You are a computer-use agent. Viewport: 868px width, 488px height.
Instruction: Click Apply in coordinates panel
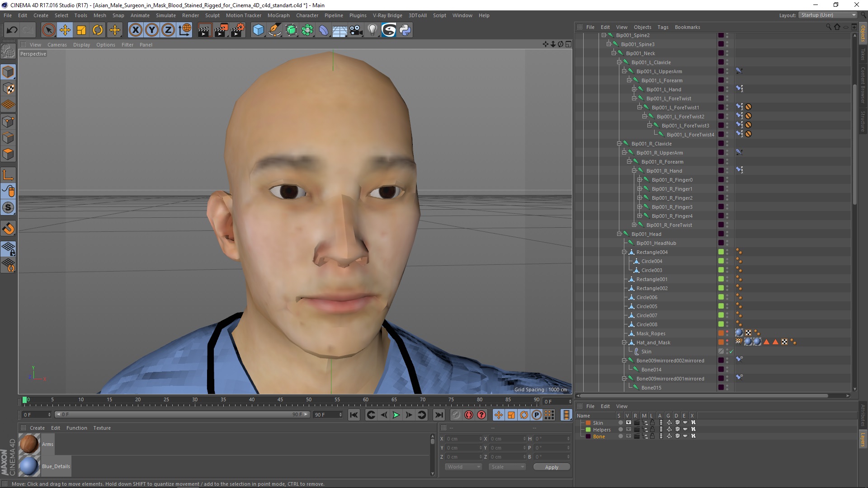pyautogui.click(x=552, y=467)
